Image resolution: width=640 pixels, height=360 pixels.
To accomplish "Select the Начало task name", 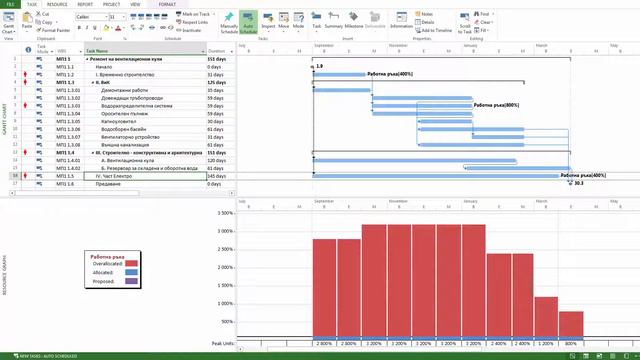I will (x=104, y=67).
